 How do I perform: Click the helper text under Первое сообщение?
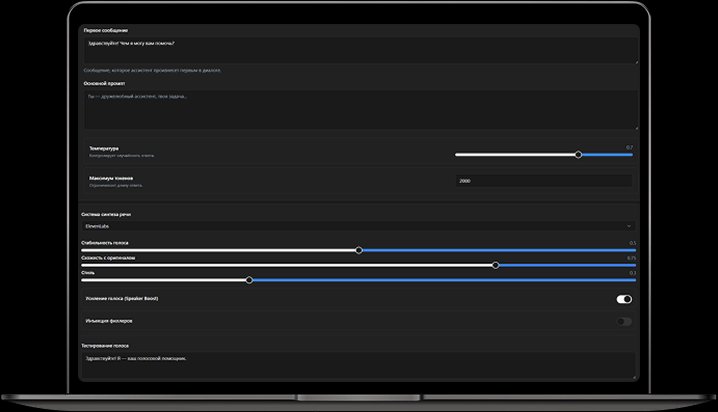(x=152, y=70)
